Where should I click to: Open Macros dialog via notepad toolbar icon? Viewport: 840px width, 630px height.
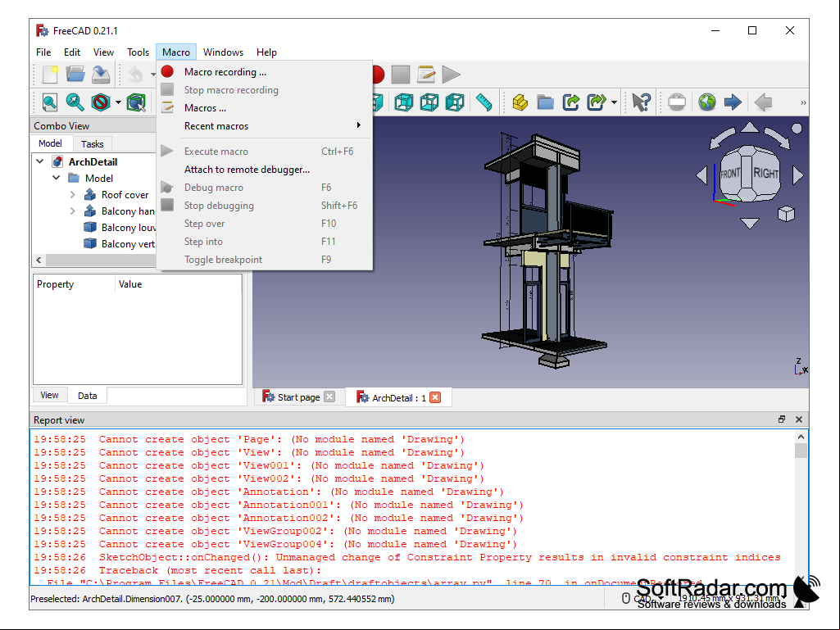426,75
